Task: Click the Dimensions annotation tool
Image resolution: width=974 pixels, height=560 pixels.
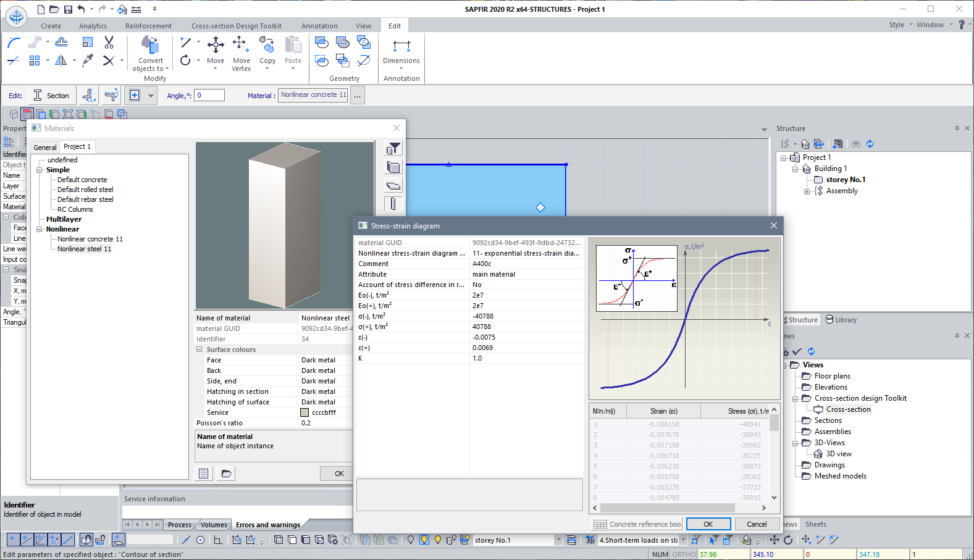Action: (x=401, y=52)
